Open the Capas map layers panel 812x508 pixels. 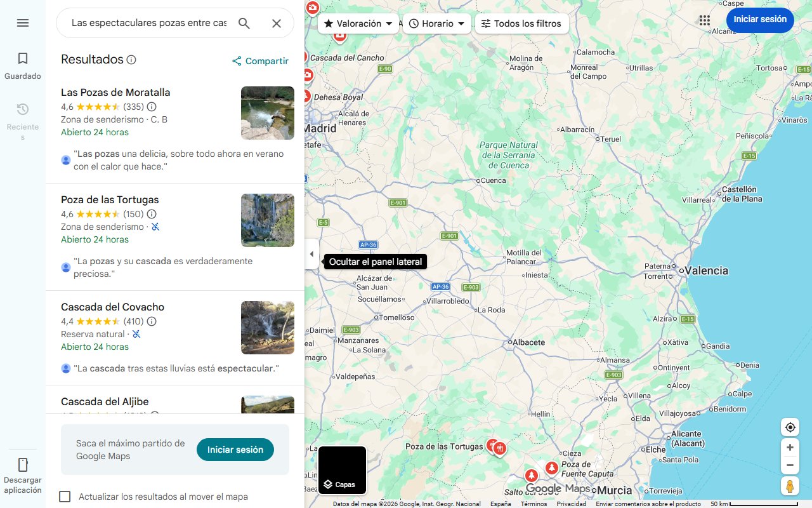coord(342,484)
